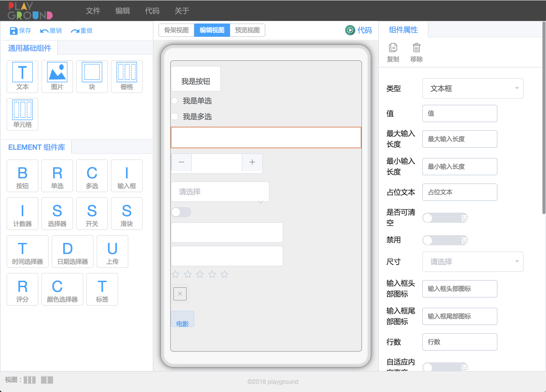This screenshot has height=392, width=546.
Task: Click the Save disk icon
Action: coord(13,31)
